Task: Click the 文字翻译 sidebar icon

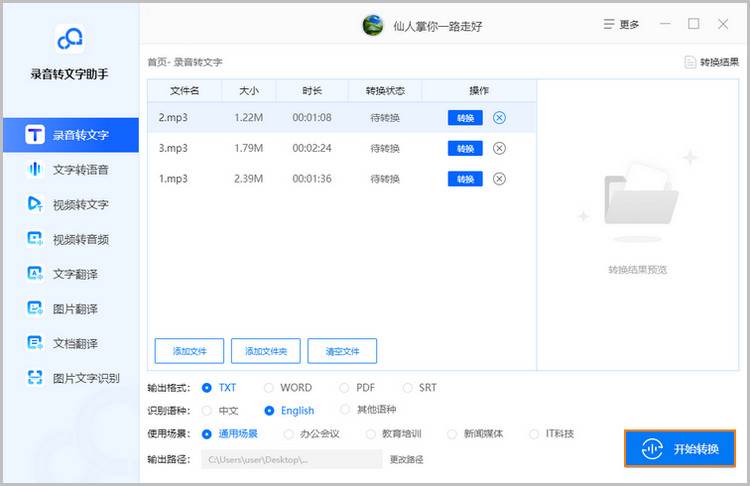Action: (35, 274)
